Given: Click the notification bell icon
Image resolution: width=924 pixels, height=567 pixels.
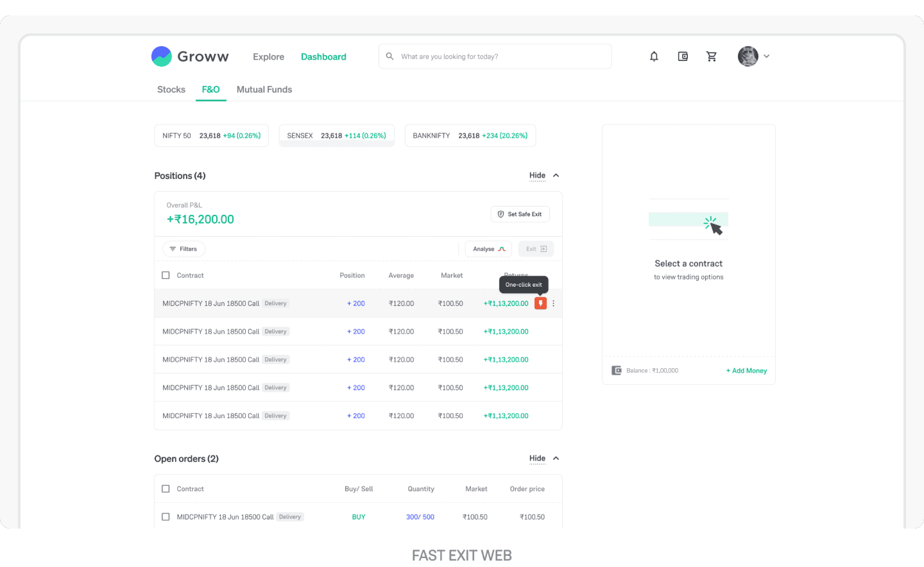Looking at the screenshot, I should (x=654, y=56).
